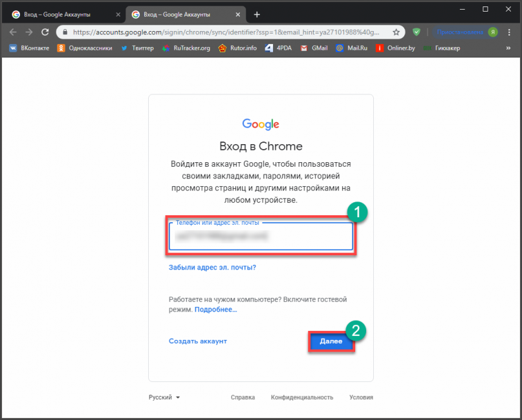Open the Твиттер bookmark
Image resolution: width=522 pixels, height=420 pixels.
(x=137, y=48)
